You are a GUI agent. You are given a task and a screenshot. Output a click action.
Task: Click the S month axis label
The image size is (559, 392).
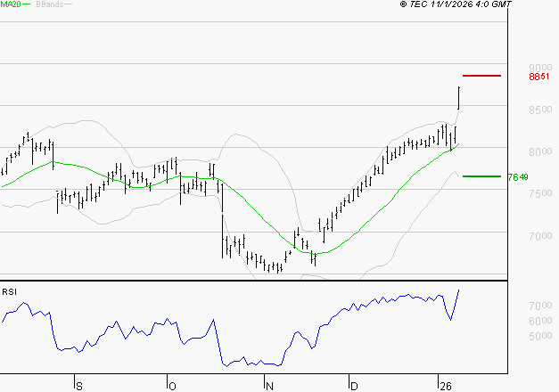coord(79,387)
